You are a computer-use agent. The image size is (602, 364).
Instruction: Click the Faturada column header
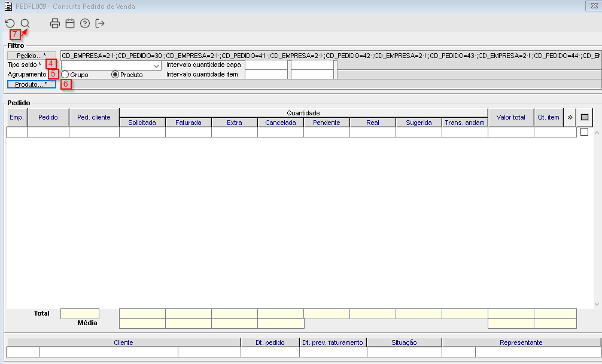tap(188, 123)
